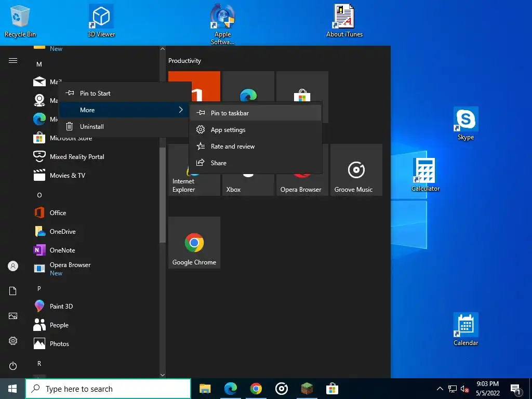The image size is (532, 399).
Task: Open Groove Music from taskbar
Action: click(x=281, y=389)
